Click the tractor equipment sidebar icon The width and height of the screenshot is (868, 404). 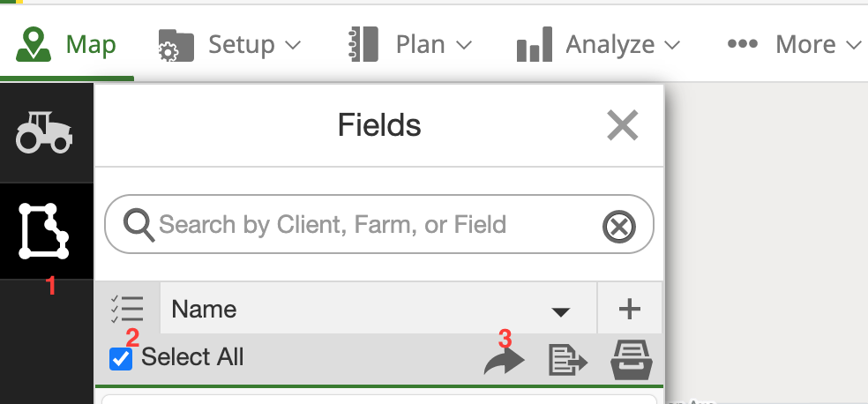[44, 132]
